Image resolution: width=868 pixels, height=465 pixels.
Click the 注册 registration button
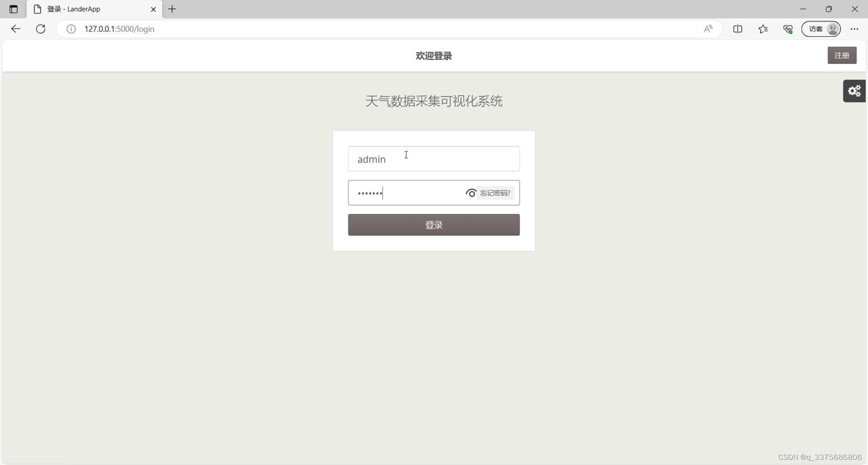[x=842, y=55]
